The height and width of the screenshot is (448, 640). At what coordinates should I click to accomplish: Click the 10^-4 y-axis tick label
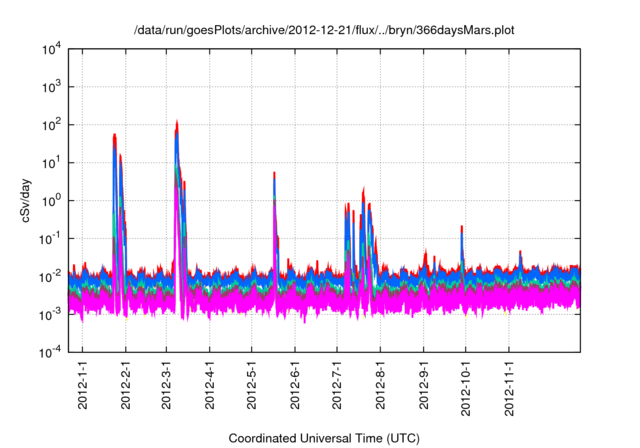click(x=52, y=351)
